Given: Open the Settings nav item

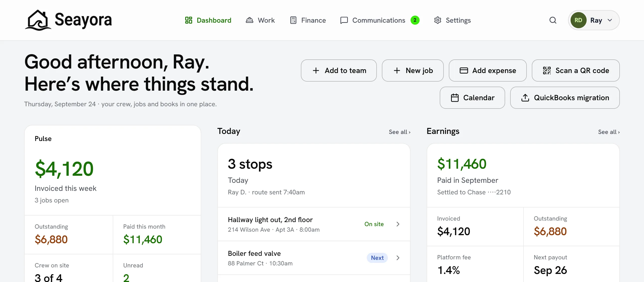Looking at the screenshot, I should pyautogui.click(x=452, y=20).
